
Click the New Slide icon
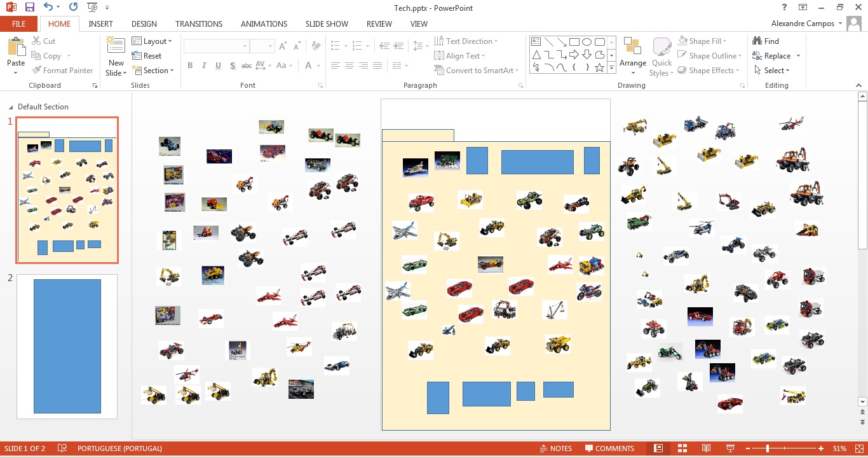pyautogui.click(x=116, y=45)
